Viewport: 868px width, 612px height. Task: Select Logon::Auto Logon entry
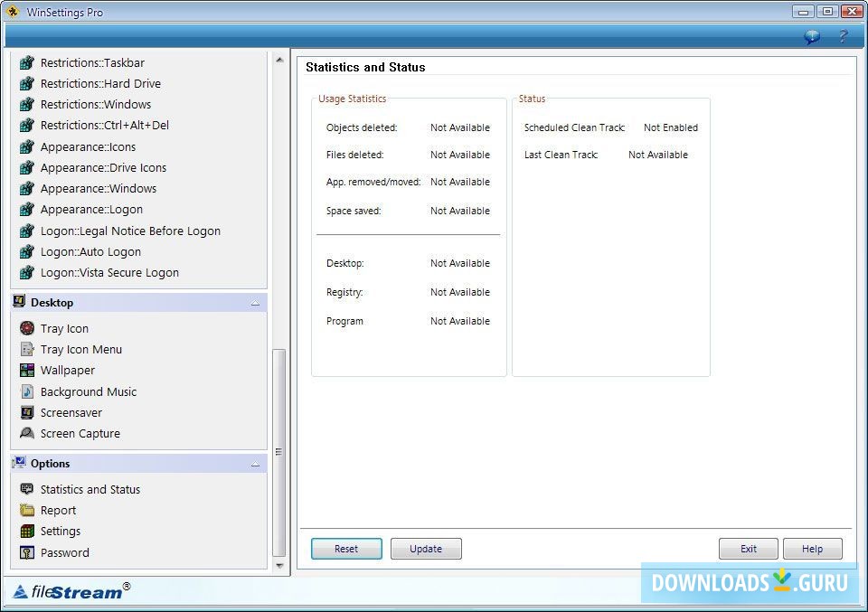[x=90, y=252]
